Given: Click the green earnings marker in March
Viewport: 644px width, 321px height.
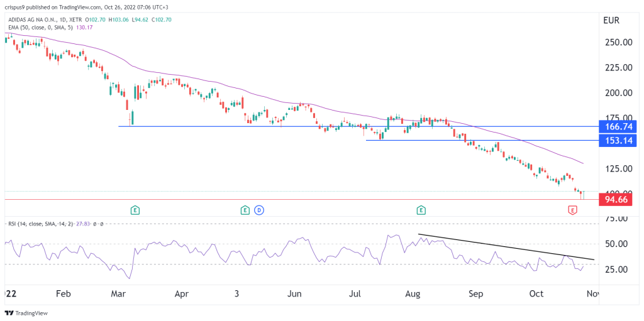Looking at the screenshot, I should [135, 210].
